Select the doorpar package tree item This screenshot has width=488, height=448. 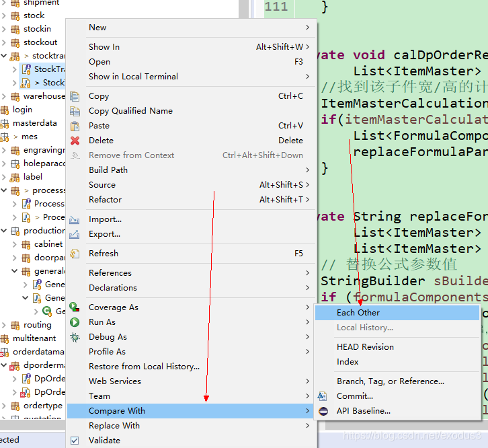click(50, 258)
